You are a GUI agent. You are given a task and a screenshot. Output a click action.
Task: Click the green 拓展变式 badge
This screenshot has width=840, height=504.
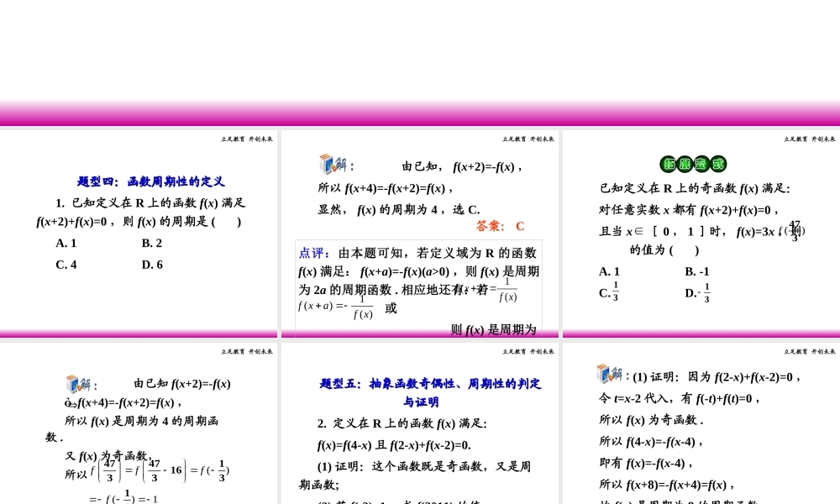[693, 164]
